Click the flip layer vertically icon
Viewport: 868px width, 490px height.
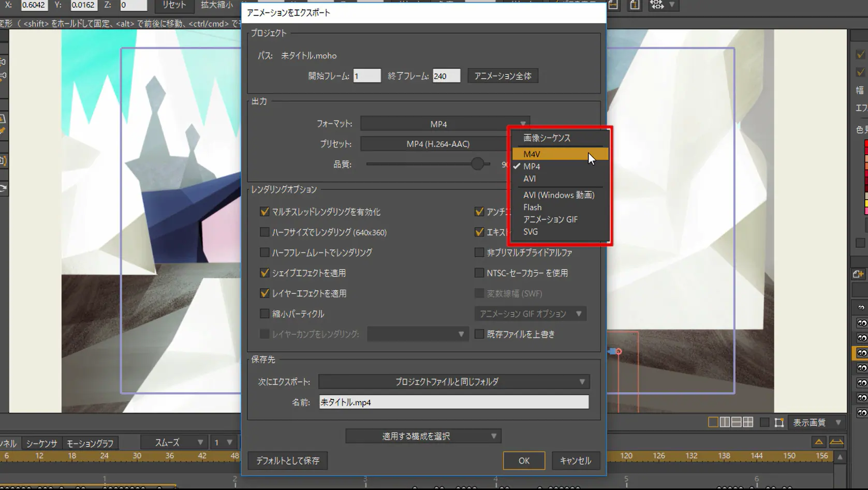[635, 5]
